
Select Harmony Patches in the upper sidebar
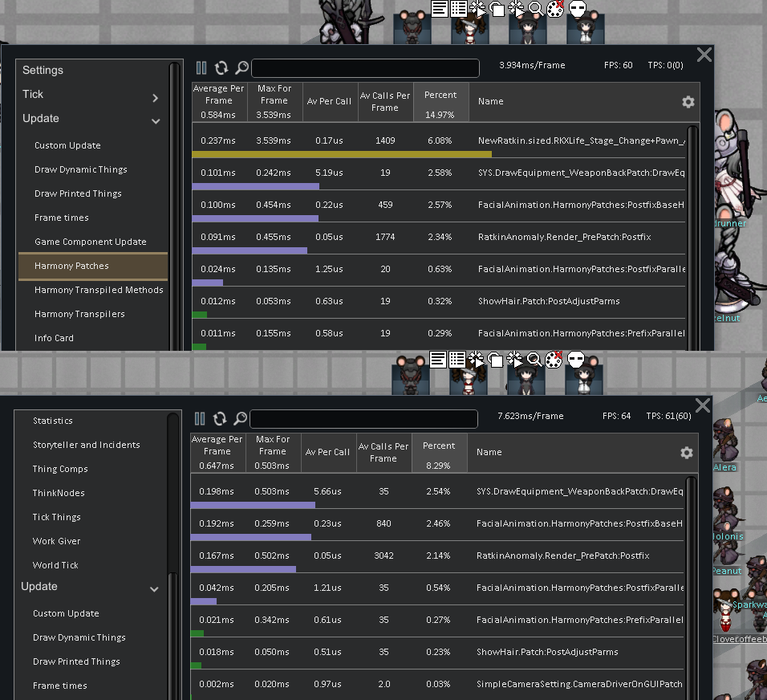[93, 266]
